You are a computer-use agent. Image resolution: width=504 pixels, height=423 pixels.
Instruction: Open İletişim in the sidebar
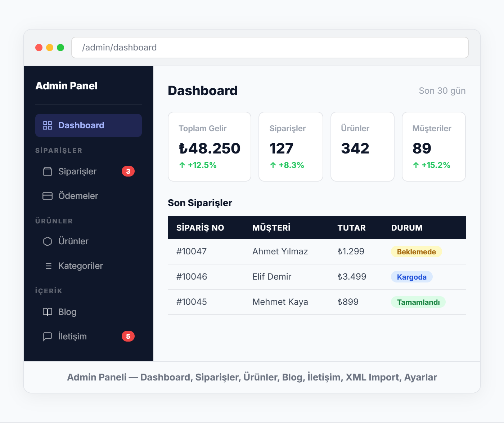tap(89, 337)
